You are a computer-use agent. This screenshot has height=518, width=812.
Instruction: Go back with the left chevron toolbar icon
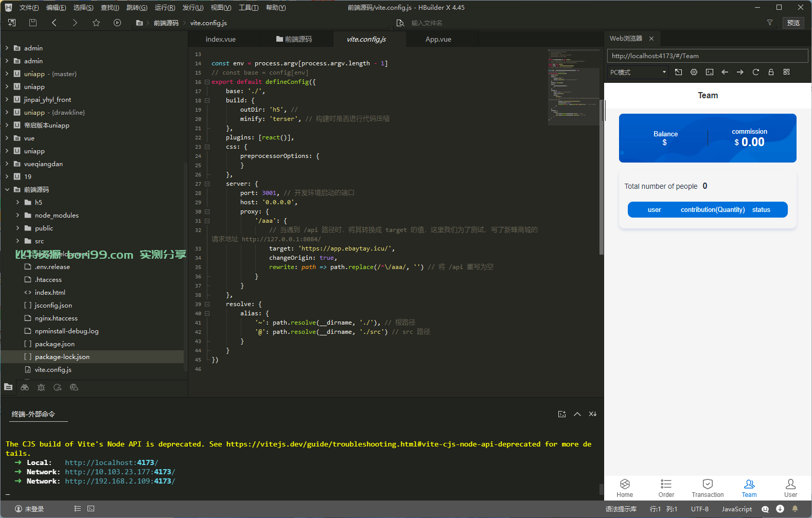point(54,23)
